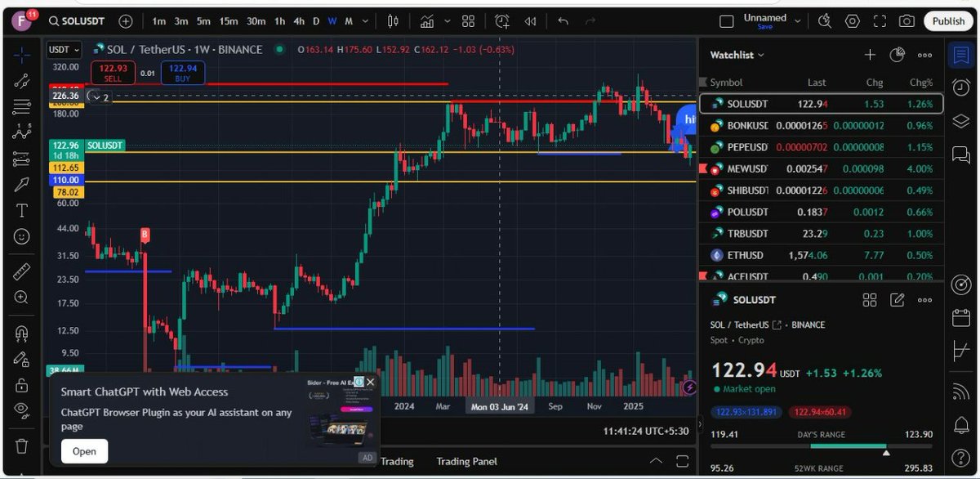This screenshot has width=980, height=479.
Task: Toggle fullscreen chart mode
Action: [880, 21]
